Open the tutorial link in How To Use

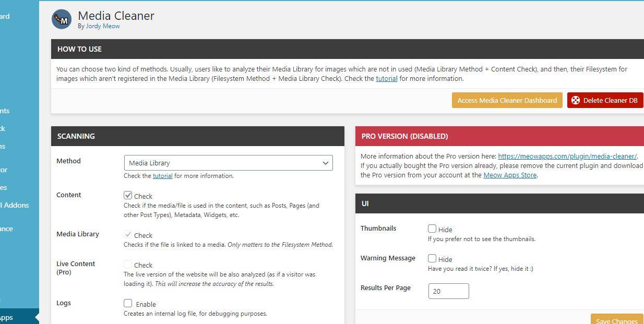387,79
